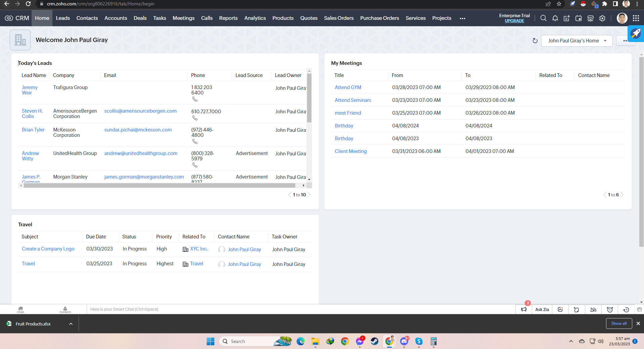Call Jeremy Weir using the phone icon
Screen dimensions: 644x349
tap(195, 99)
